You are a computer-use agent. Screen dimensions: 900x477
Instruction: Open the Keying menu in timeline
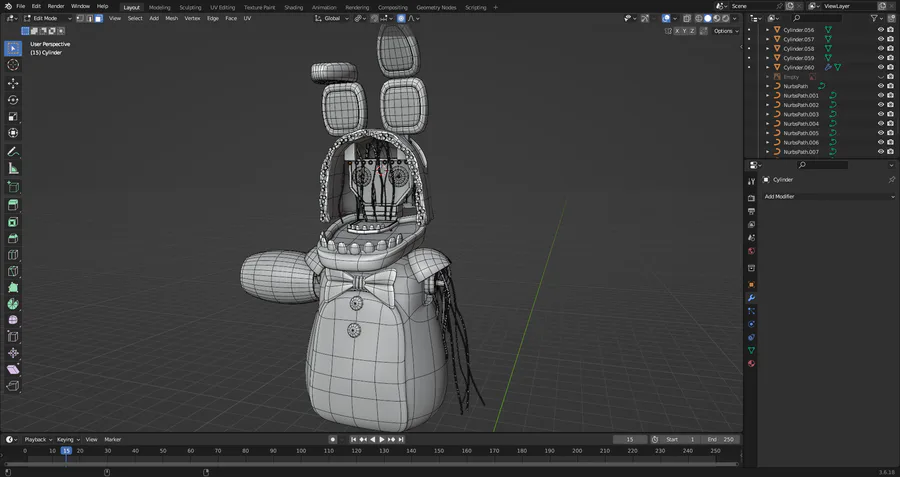pyautogui.click(x=66, y=439)
